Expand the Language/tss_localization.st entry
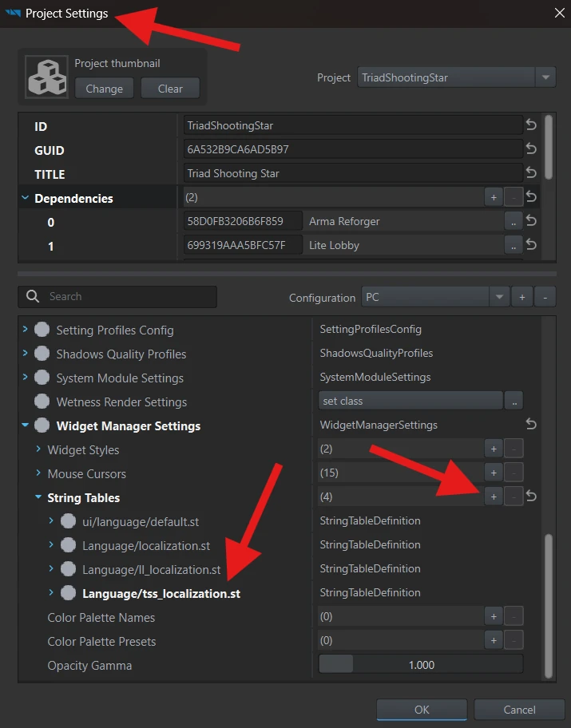Image resolution: width=571 pixels, height=728 pixels. (51, 592)
